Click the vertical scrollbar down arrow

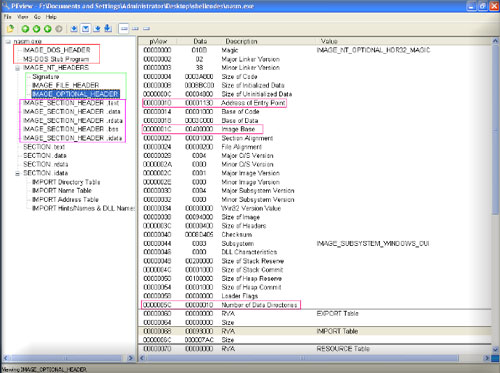pyautogui.click(x=495, y=349)
